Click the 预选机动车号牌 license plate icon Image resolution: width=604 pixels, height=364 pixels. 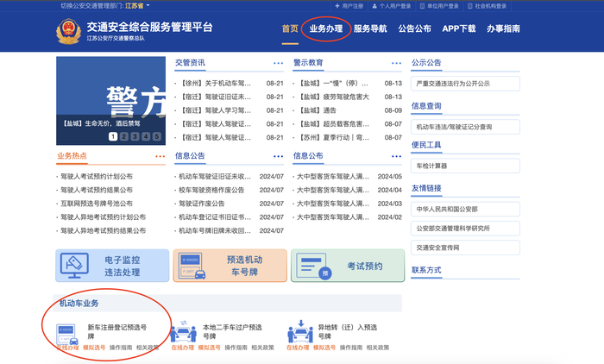[192, 267]
